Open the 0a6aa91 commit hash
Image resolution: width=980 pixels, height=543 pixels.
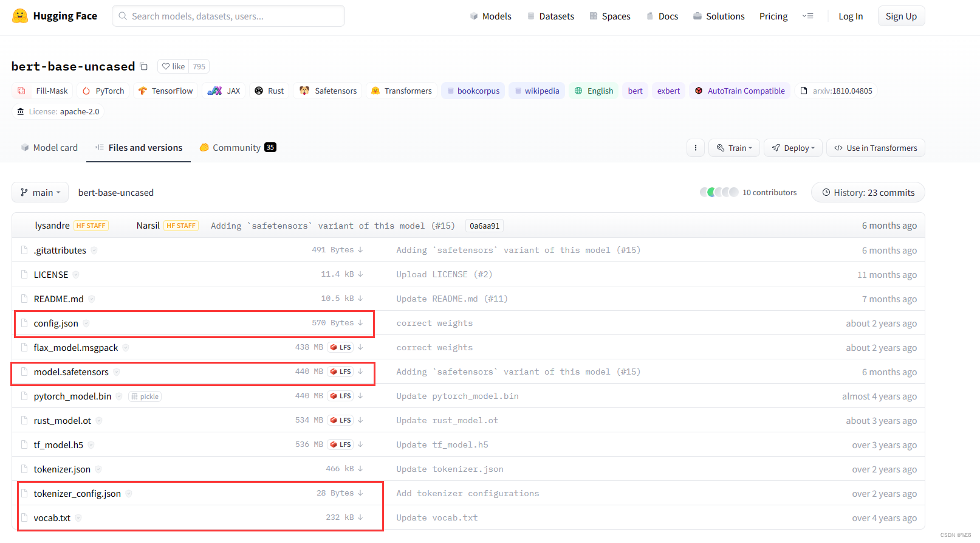click(x=484, y=226)
